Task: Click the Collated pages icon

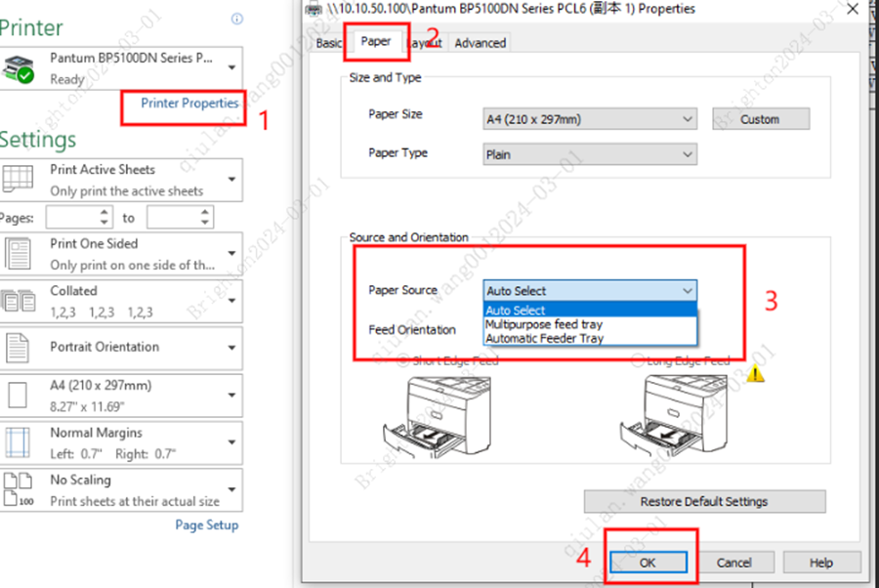Action: tap(18, 301)
